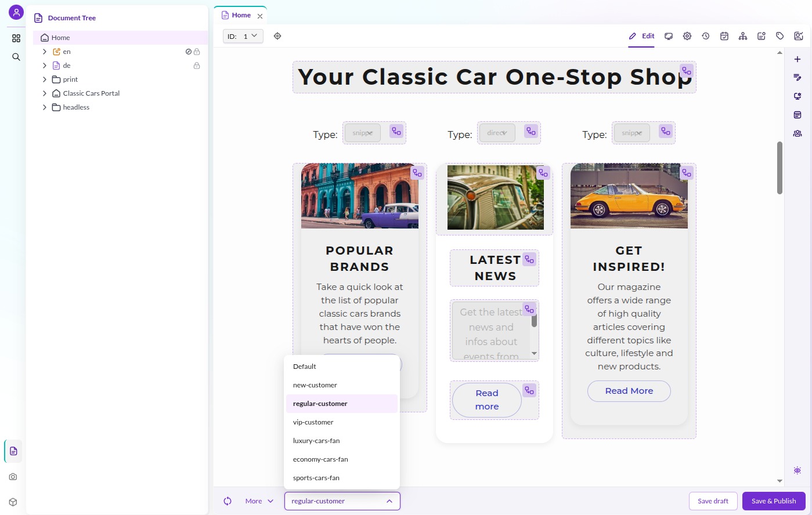812x515 pixels.
Task: Click inheritance icon on Popular Brands image
Action: click(x=417, y=173)
